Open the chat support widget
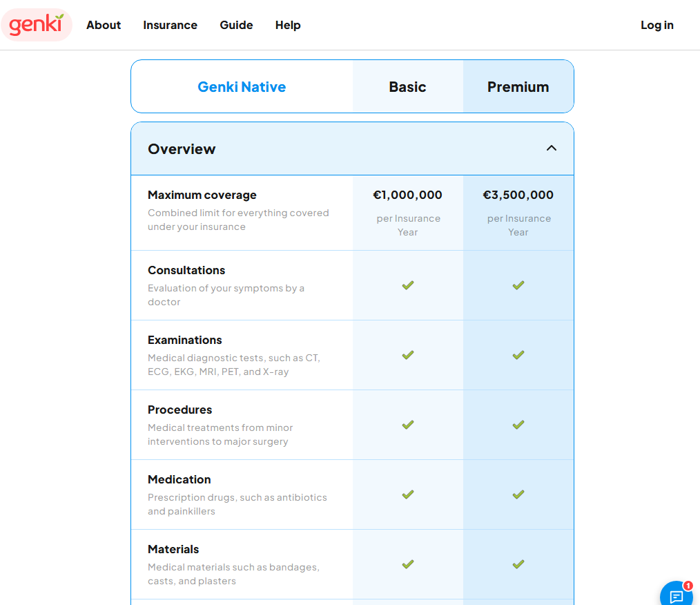Screen dimensions: 700x605 click(x=677, y=595)
